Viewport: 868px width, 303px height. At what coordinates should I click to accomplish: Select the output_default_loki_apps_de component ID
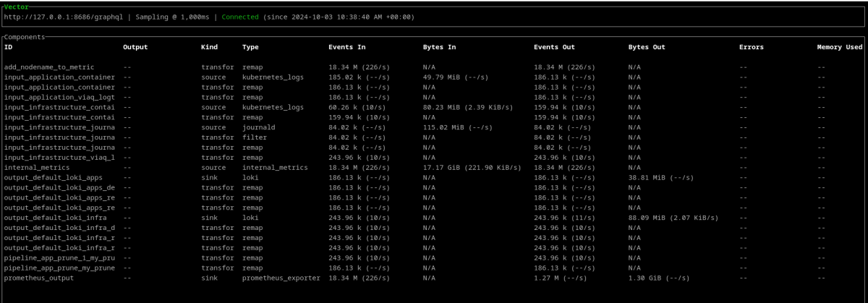[59, 187]
